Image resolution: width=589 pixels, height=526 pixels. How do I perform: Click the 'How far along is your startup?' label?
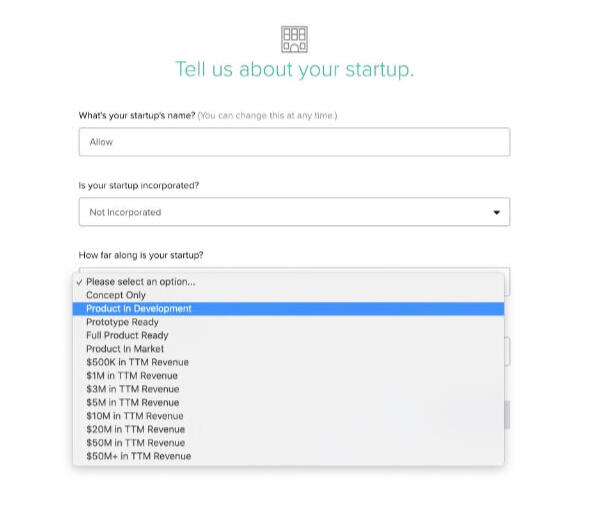point(141,255)
